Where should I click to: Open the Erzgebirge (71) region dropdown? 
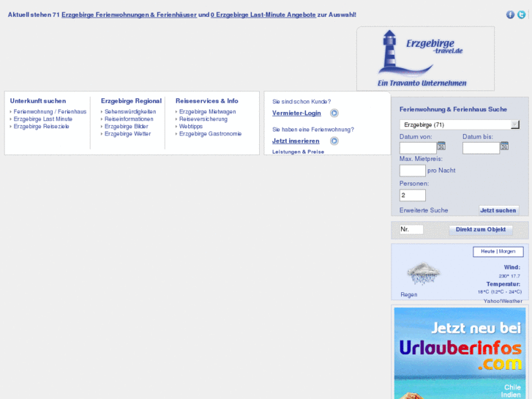pos(460,124)
